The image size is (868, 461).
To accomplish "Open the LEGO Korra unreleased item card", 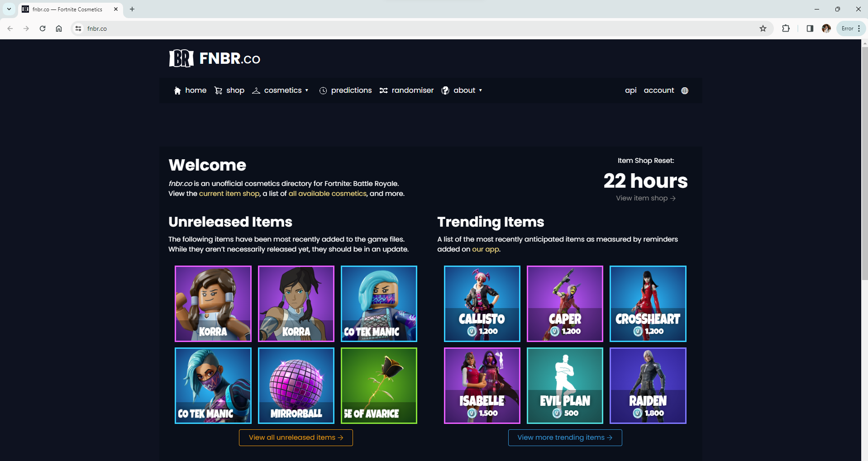I will (x=213, y=304).
